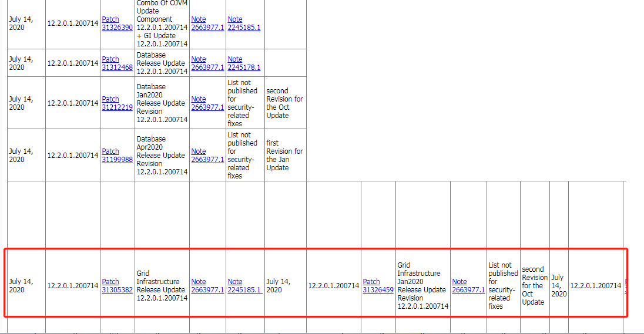Click 'first Revision for the Jan Update' cell

[284, 155]
